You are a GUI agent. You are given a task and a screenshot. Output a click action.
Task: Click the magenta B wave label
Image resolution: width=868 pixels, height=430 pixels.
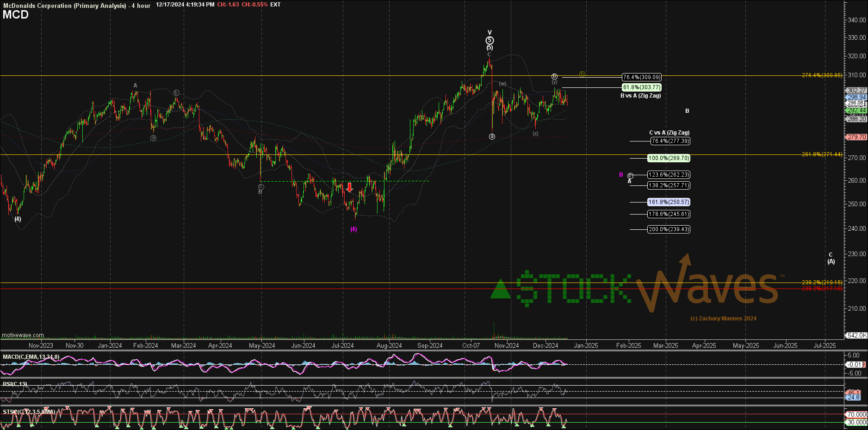point(621,175)
